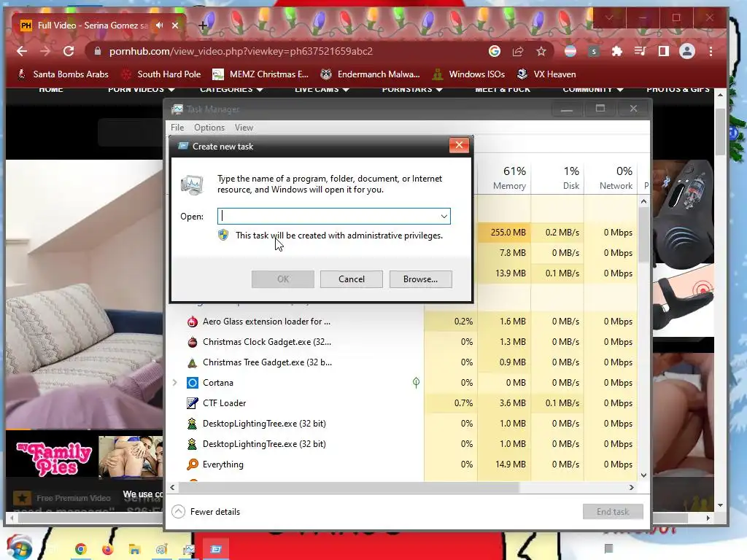The image size is (747, 560).
Task: Mute the browser tab's speaker icon
Action: (159, 26)
